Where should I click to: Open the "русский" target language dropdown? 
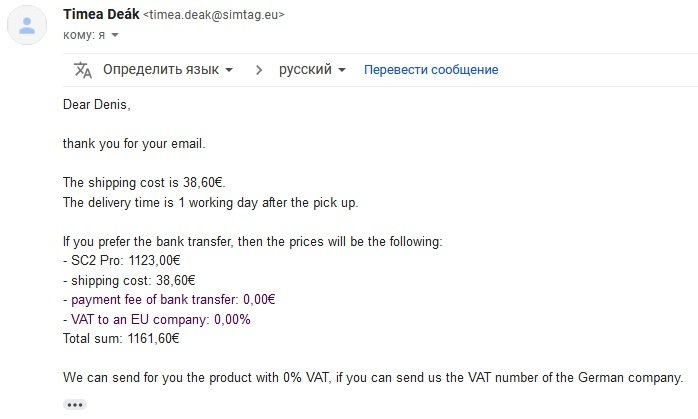[x=312, y=70]
